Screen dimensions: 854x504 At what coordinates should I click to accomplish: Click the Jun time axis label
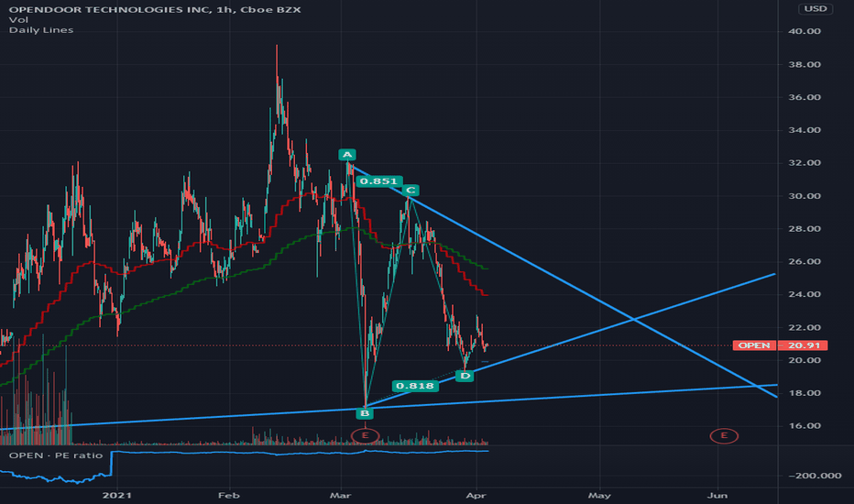click(x=717, y=495)
